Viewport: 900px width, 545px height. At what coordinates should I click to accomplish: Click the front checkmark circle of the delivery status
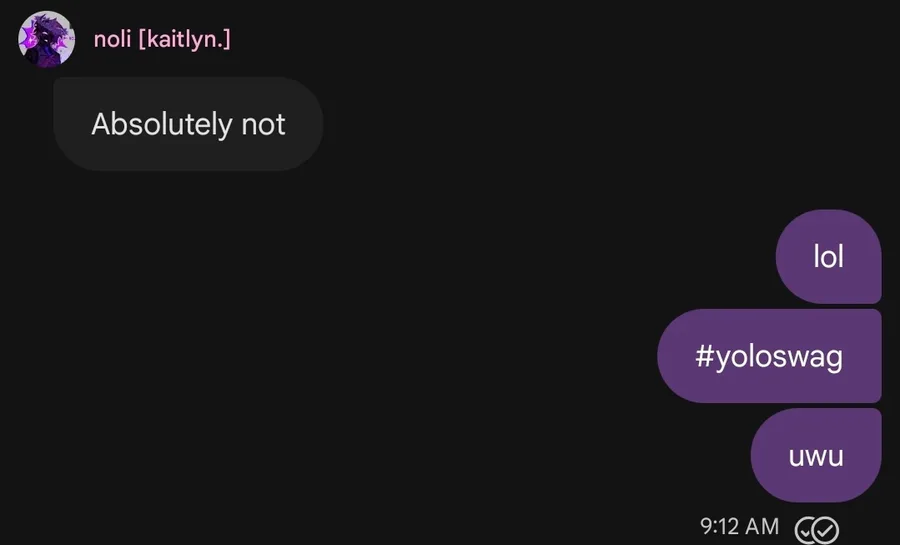825,529
